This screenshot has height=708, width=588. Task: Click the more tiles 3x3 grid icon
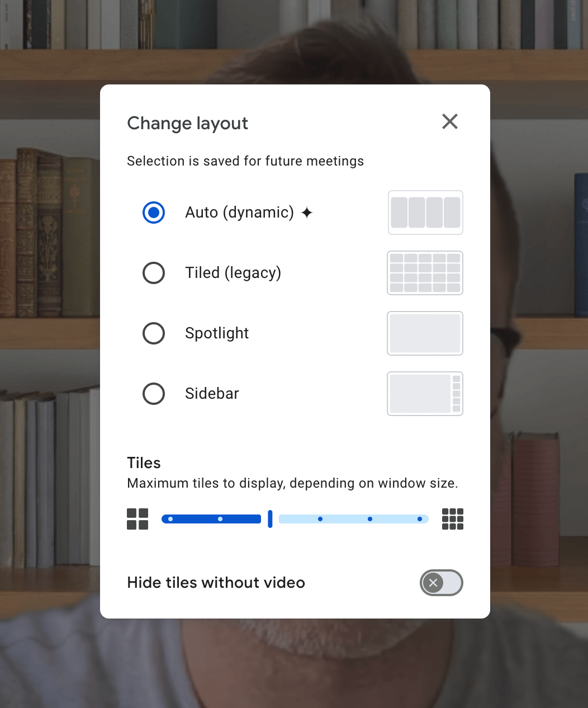(452, 519)
